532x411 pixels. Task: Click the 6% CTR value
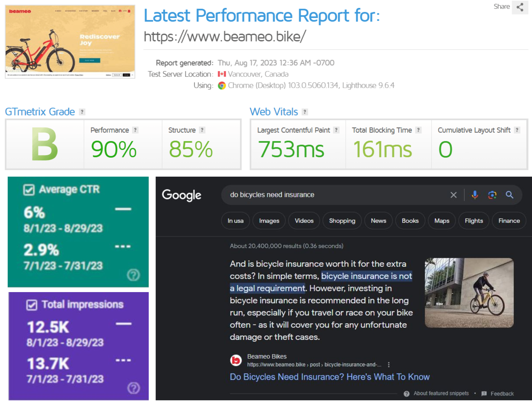34,213
